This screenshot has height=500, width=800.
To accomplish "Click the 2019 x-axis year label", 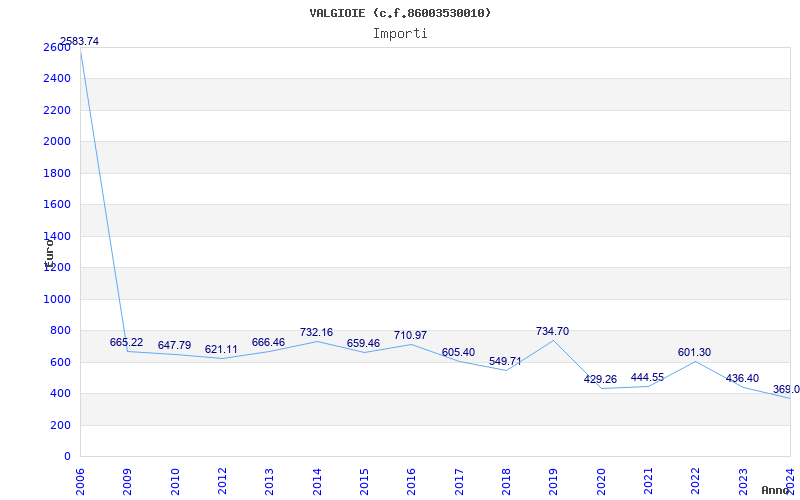I will [x=554, y=481].
